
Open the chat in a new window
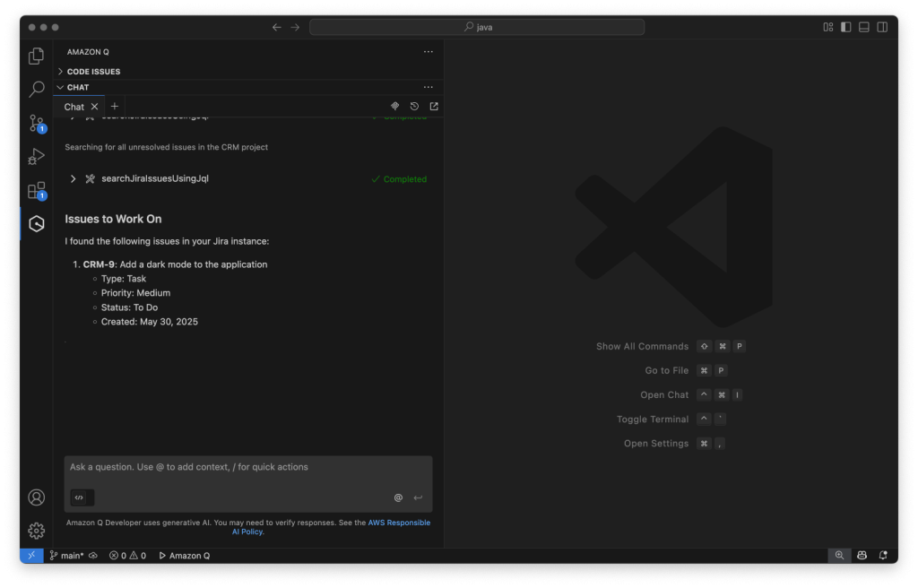coord(434,106)
